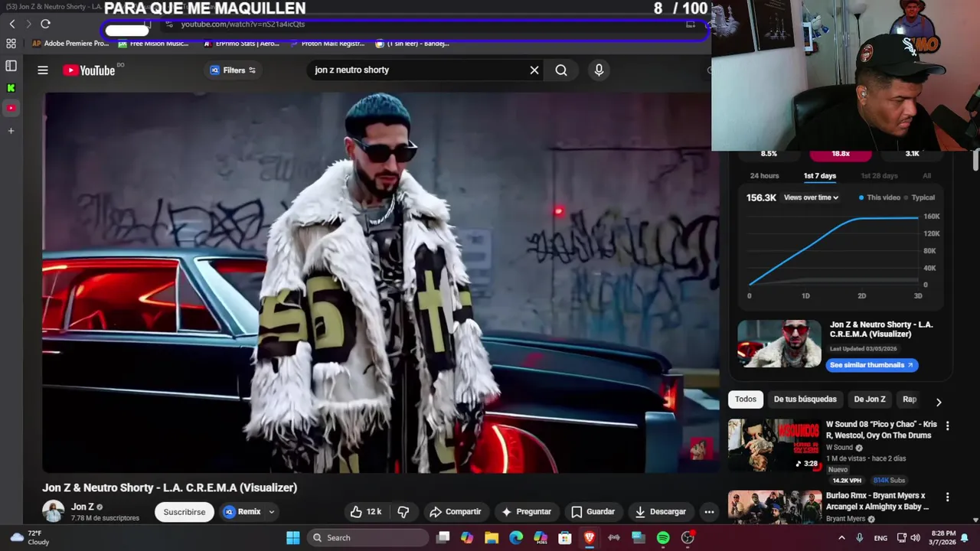Open the green K sidebar shortcut
This screenshot has width=980, height=551.
click(11, 88)
